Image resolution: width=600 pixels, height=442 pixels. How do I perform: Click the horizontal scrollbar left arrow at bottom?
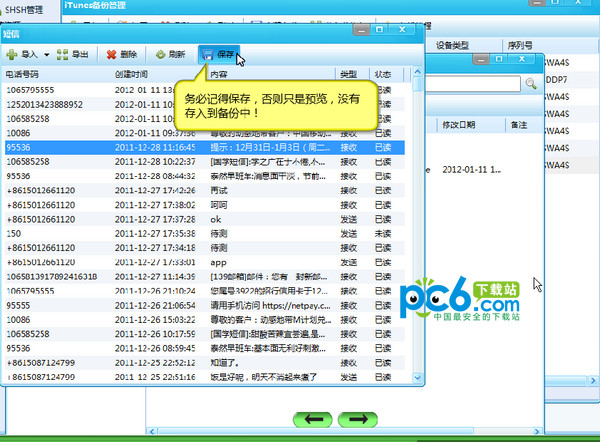152,431
